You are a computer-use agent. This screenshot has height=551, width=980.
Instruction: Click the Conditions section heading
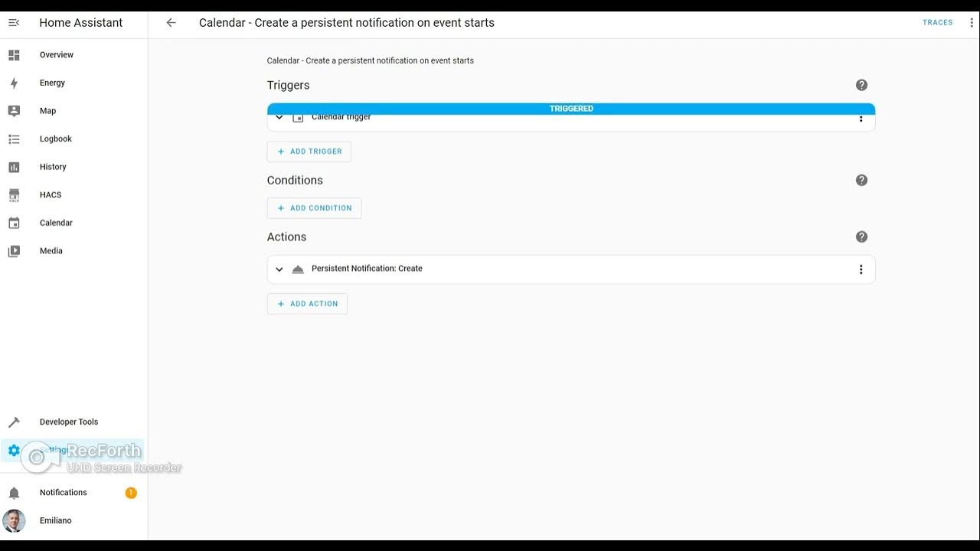(295, 181)
